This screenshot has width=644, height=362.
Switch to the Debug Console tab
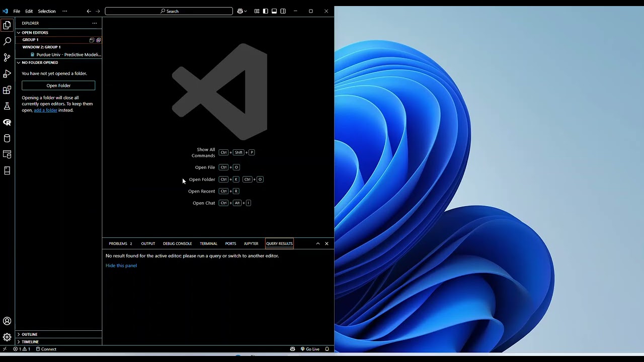[x=177, y=243]
